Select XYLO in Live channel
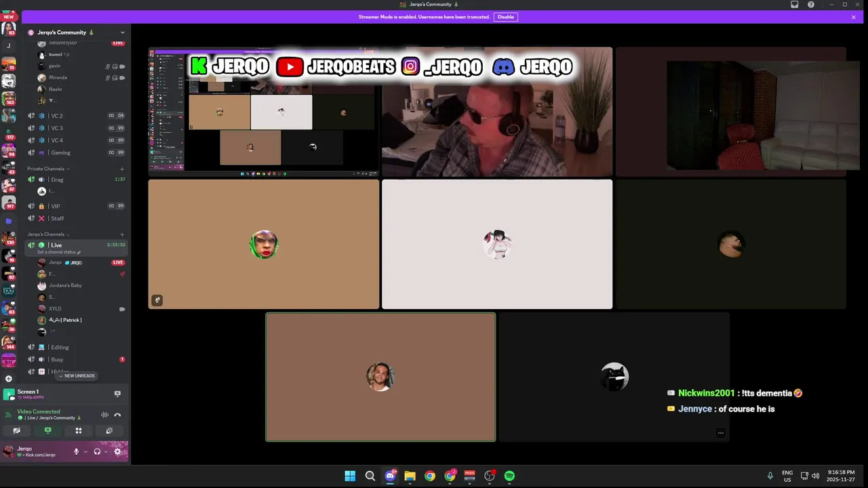The width and height of the screenshot is (868, 488). (x=81, y=308)
